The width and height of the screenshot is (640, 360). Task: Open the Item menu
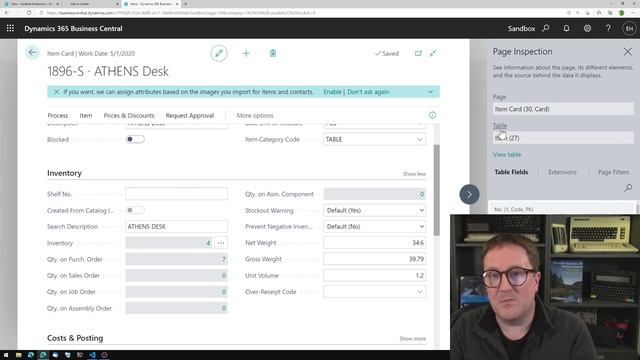point(86,116)
